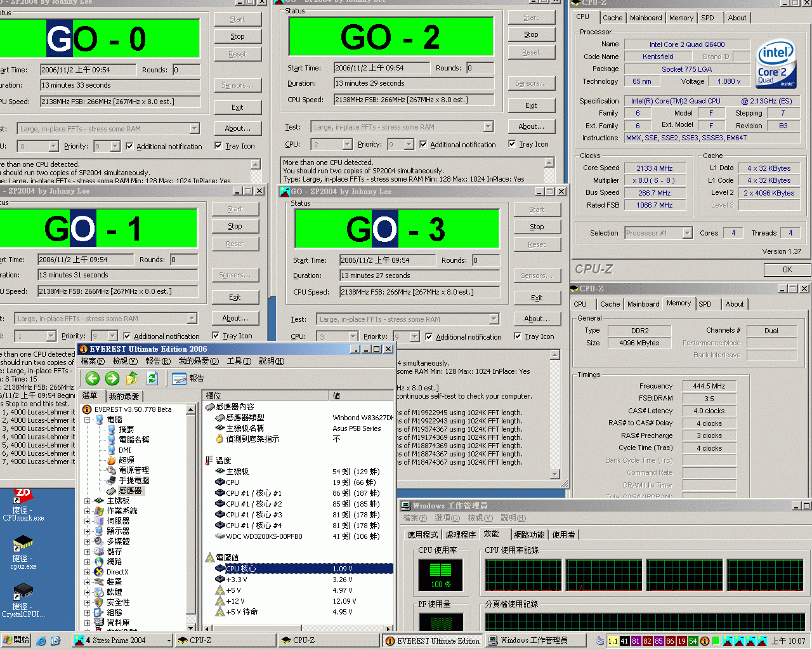Select the 安全性 security shield tree item
The width and height of the screenshot is (812, 650).
(118, 602)
